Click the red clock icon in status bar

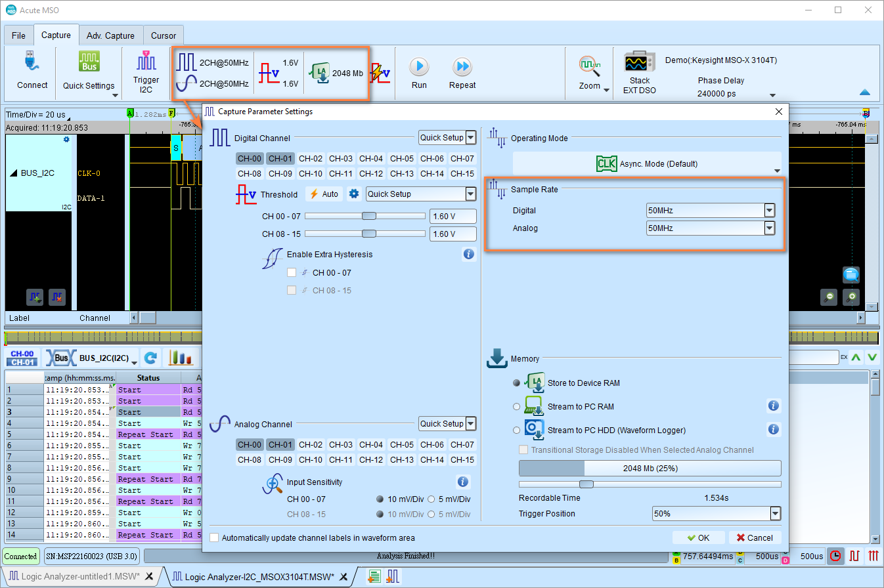[835, 556]
